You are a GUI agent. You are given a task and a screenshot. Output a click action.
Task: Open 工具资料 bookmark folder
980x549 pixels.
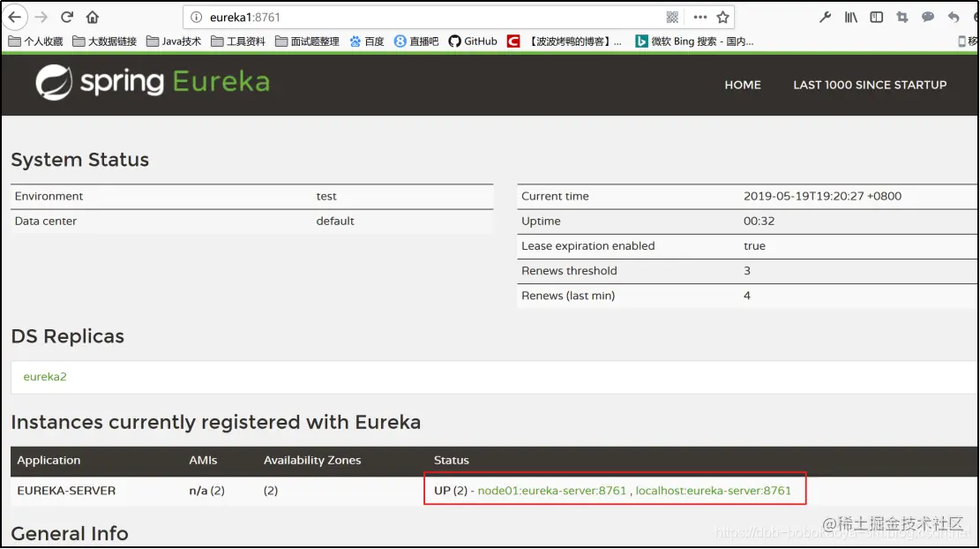pyautogui.click(x=238, y=41)
